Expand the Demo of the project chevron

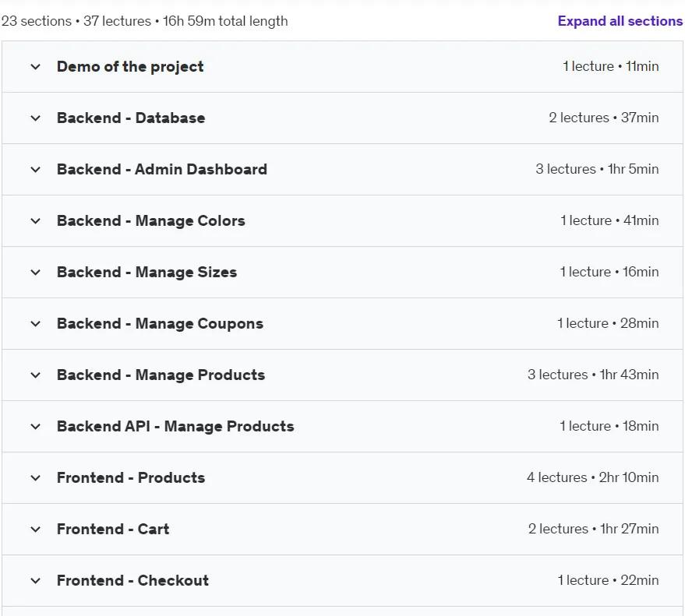[x=35, y=67]
